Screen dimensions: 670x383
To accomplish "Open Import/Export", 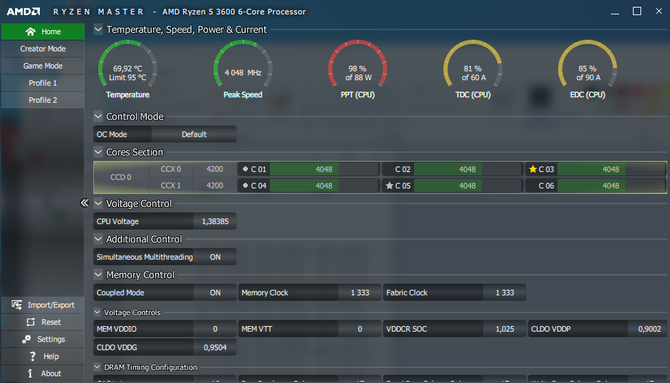I will click(x=43, y=305).
